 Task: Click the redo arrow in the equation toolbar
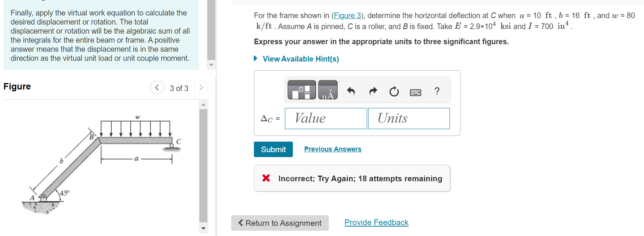click(x=372, y=91)
